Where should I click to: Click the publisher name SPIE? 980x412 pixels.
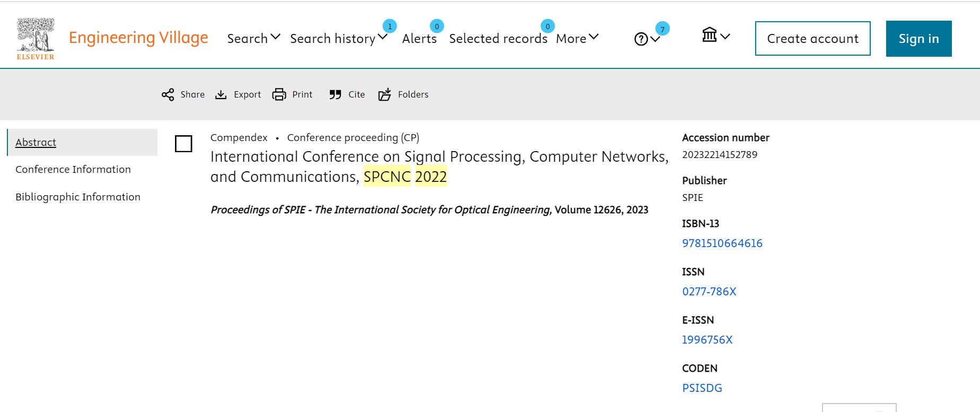tap(693, 197)
